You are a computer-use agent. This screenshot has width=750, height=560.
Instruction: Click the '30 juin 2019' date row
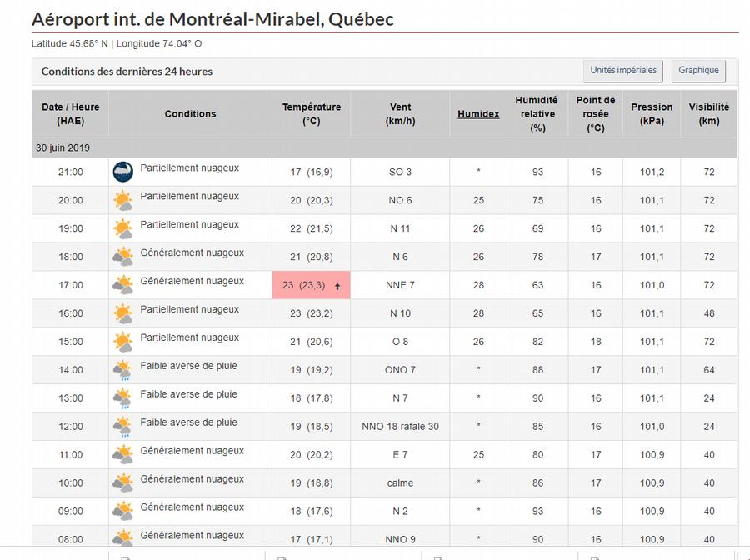point(384,147)
